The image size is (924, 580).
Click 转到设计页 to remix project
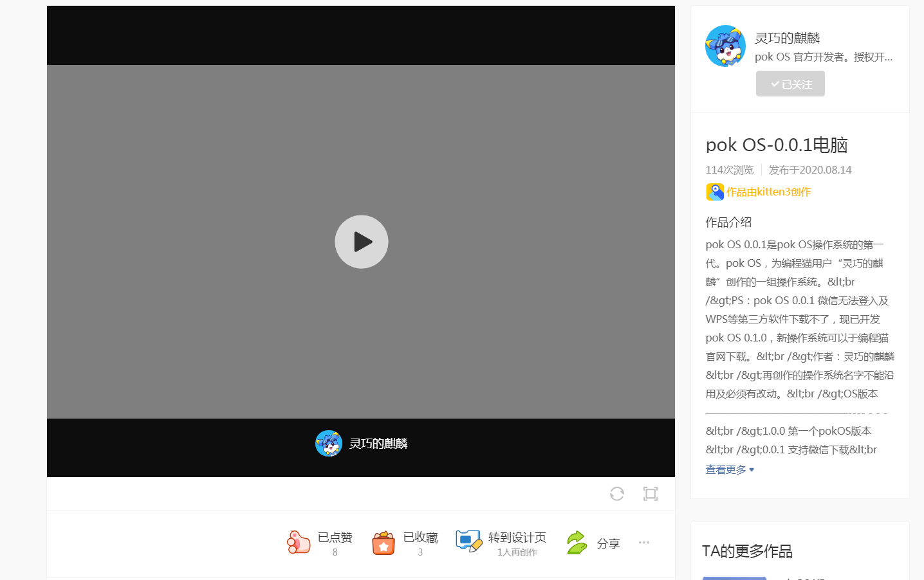point(517,537)
